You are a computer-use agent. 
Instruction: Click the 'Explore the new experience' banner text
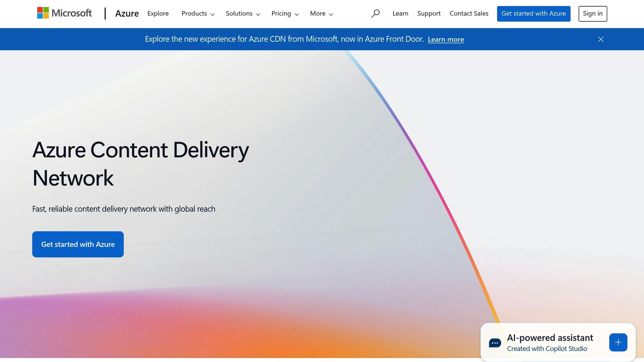point(284,39)
